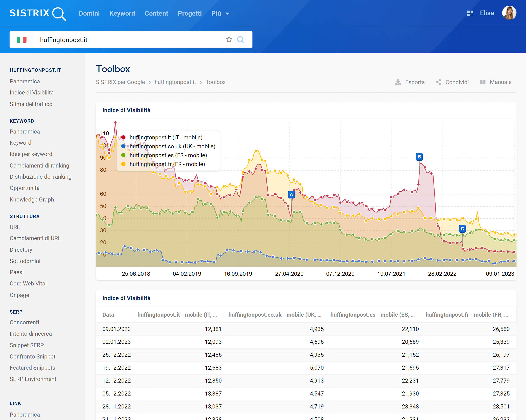Click huffingtonpost.es - mobile column header

point(372,315)
